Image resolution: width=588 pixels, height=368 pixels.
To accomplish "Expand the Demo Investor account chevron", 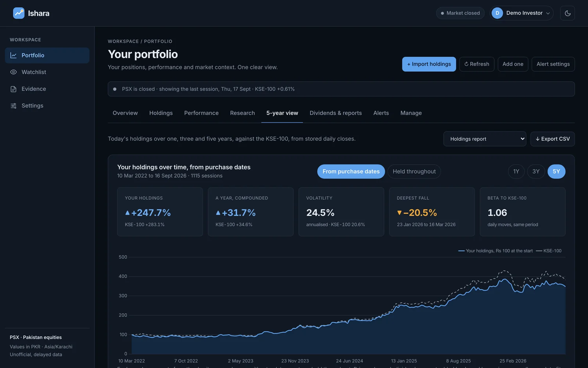I will click(548, 13).
